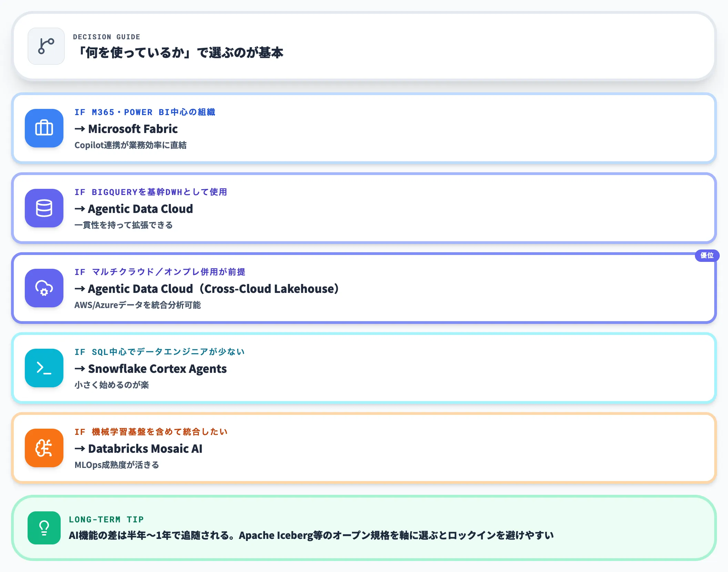Select the IF M365・POWER BI中心の組織 label
728x572 pixels.
(x=145, y=112)
